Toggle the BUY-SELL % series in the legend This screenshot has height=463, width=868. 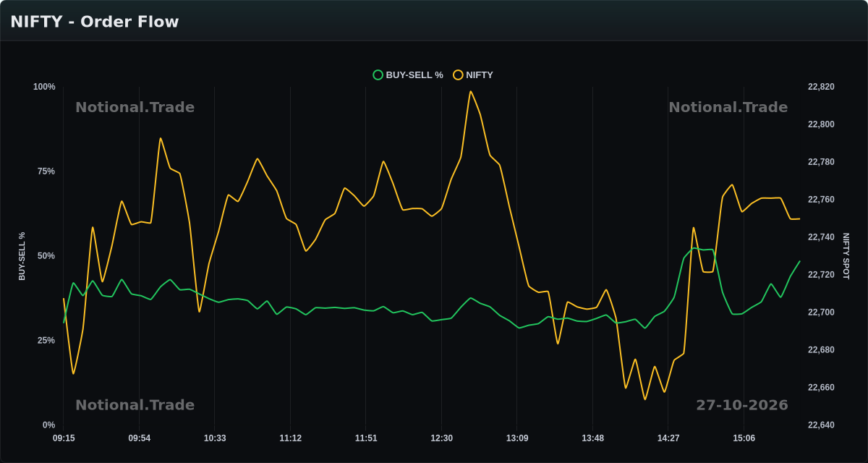coord(408,75)
